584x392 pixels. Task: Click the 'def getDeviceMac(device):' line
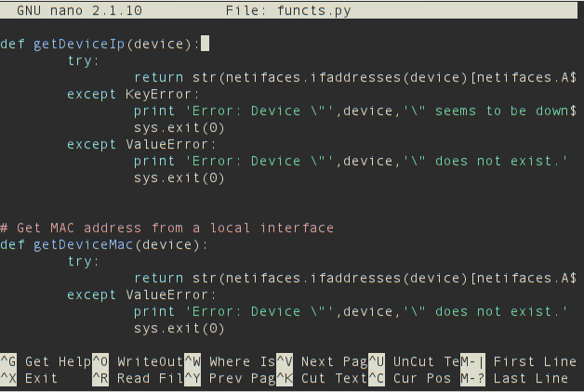[104, 244]
